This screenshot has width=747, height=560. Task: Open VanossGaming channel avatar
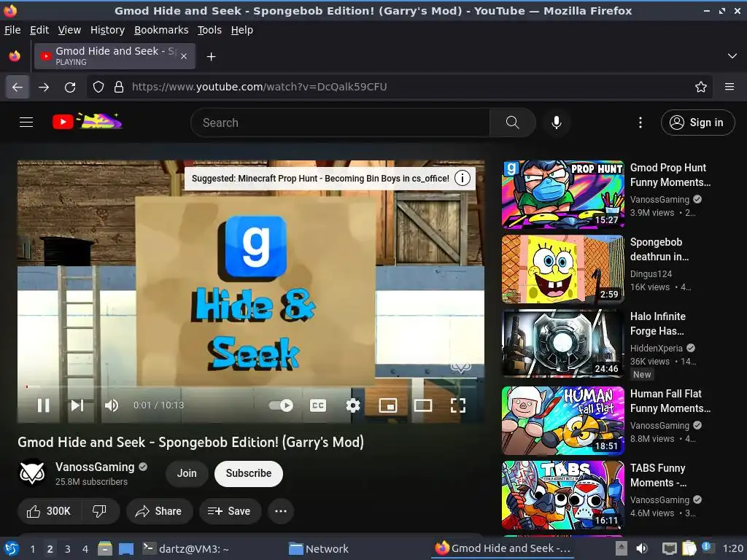point(31,472)
